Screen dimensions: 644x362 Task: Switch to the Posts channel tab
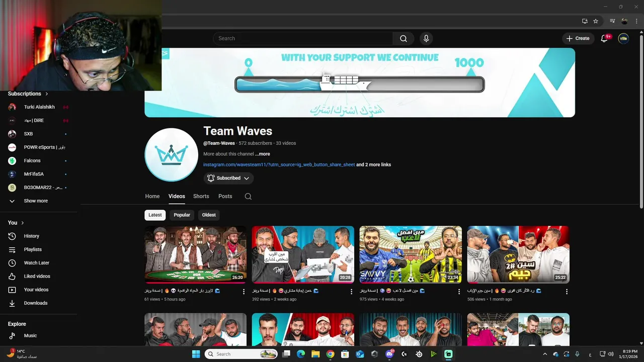pos(225,197)
